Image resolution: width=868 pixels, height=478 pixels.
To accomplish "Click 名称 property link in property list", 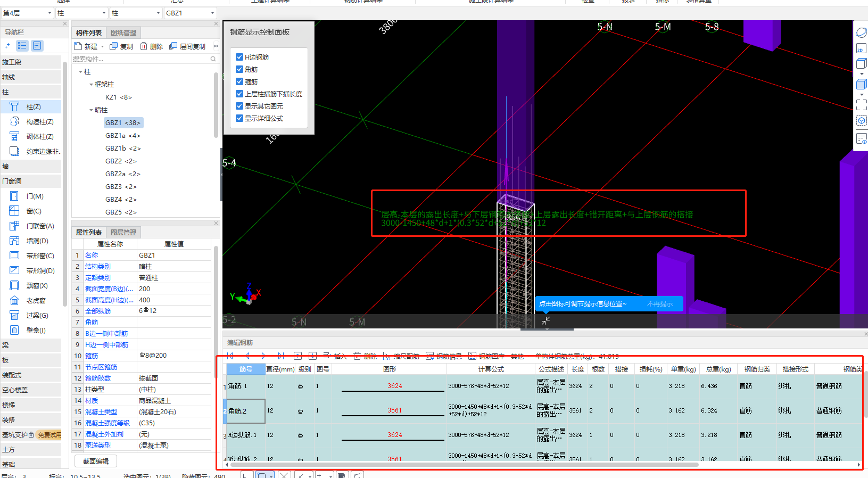I will [x=92, y=256].
